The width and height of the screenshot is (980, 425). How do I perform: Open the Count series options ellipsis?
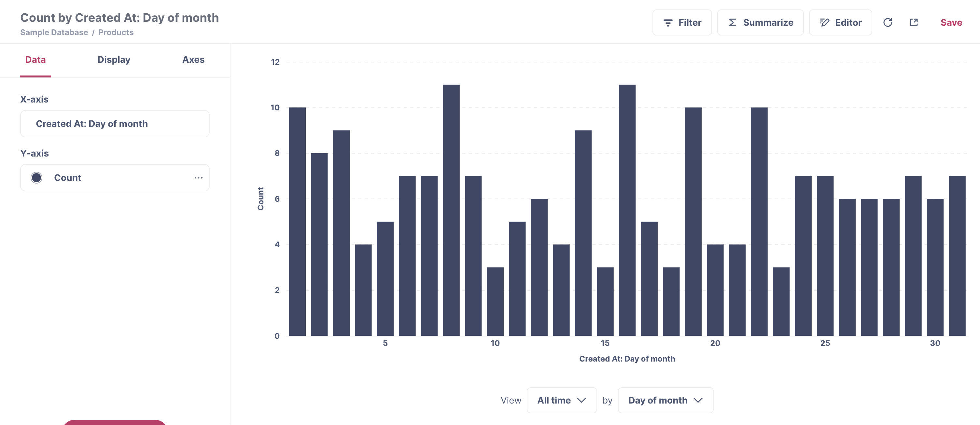click(x=198, y=178)
